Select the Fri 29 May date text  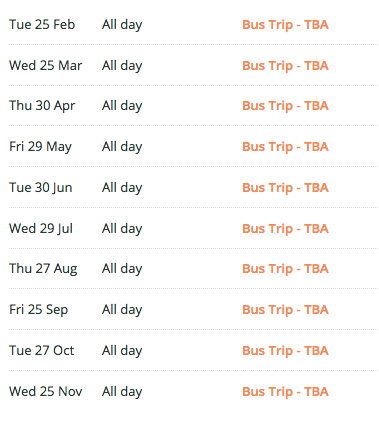click(40, 147)
